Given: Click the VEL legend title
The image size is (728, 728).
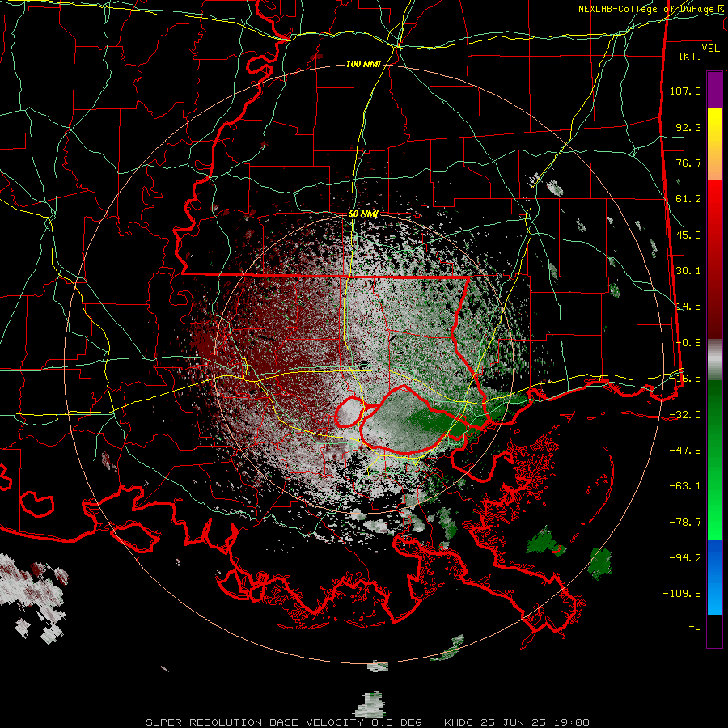Looking at the screenshot, I should 710,48.
